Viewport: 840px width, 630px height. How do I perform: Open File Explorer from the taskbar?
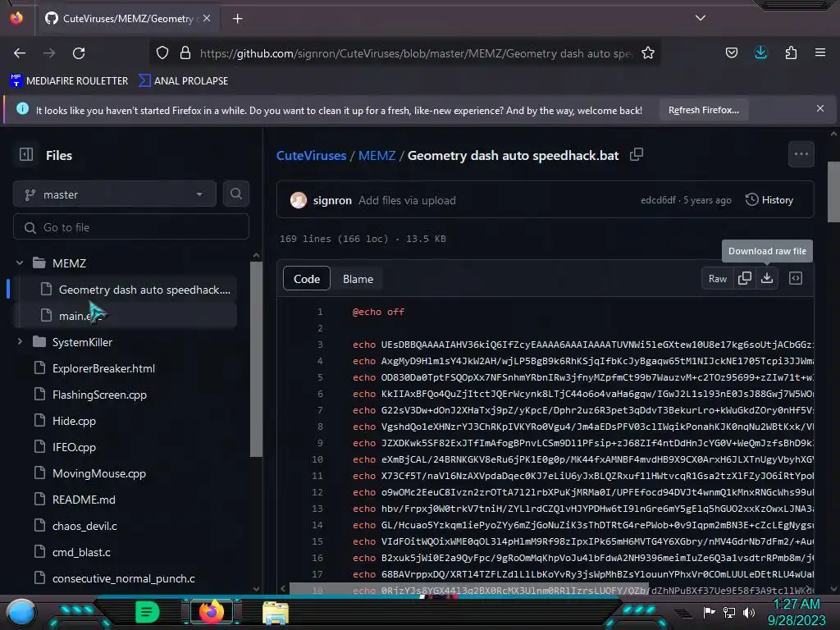click(276, 612)
